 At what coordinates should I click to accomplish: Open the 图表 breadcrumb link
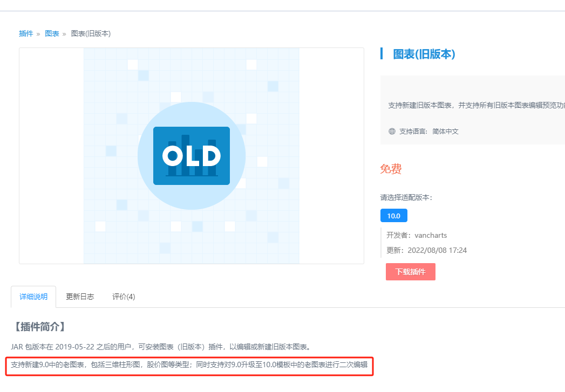tap(52, 33)
